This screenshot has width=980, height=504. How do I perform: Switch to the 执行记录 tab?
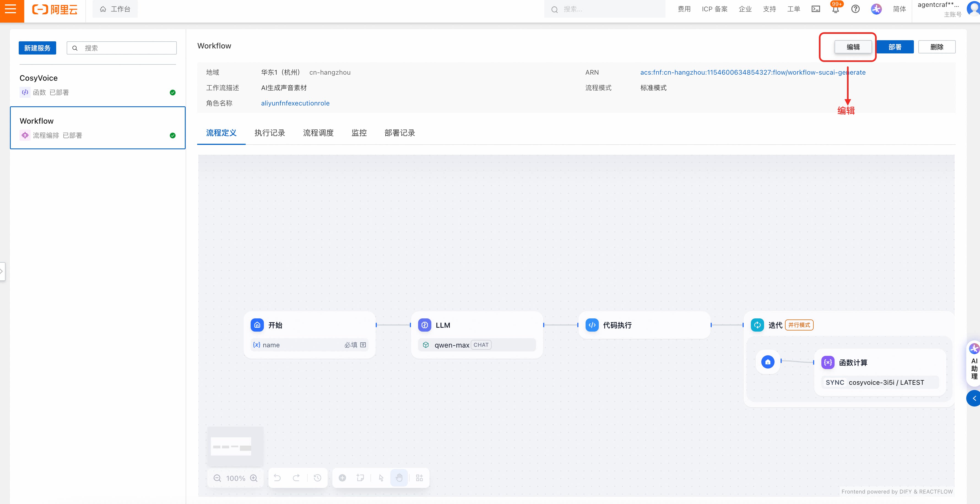(269, 133)
